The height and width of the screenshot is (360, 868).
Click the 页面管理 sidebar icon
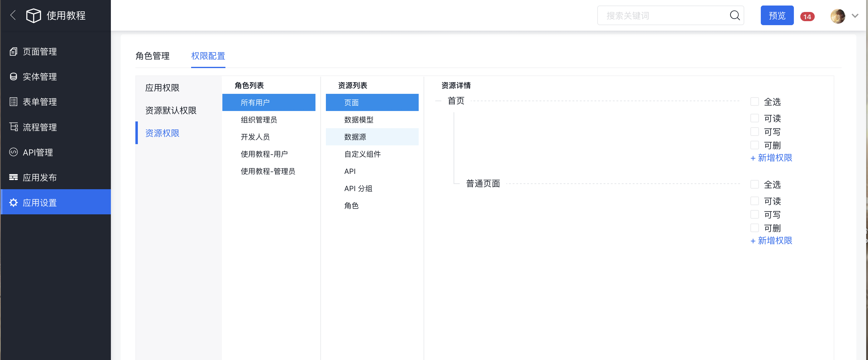(13, 51)
